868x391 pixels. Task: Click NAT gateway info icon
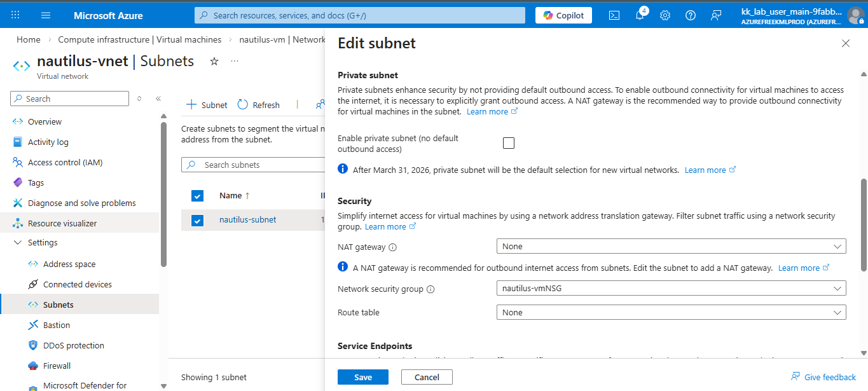(392, 247)
